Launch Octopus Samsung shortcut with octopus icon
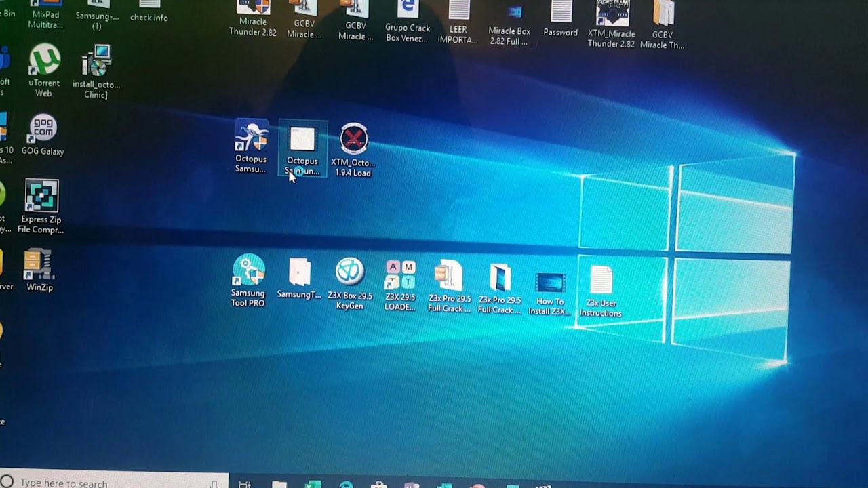This screenshot has height=488, width=868. pos(251,147)
